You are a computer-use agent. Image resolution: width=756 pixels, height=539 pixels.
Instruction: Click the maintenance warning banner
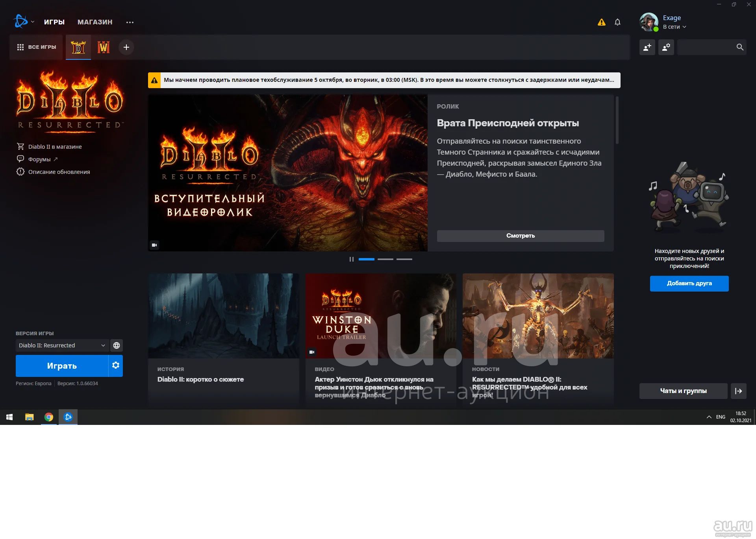point(384,80)
